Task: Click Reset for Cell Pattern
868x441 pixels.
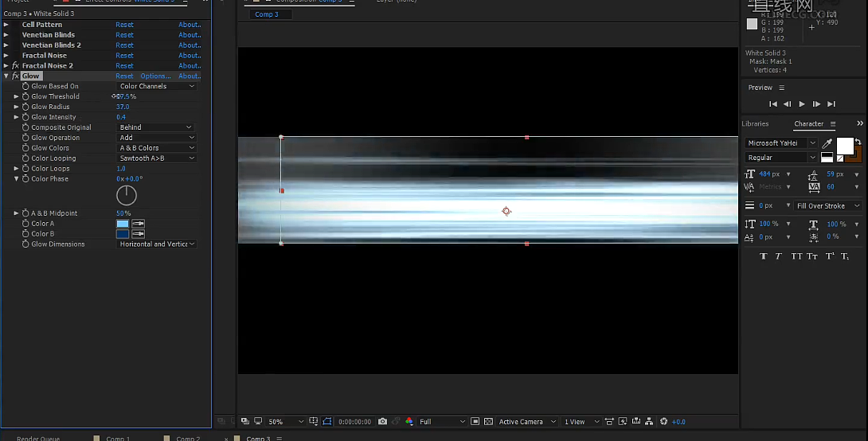Action: pyautogui.click(x=124, y=25)
